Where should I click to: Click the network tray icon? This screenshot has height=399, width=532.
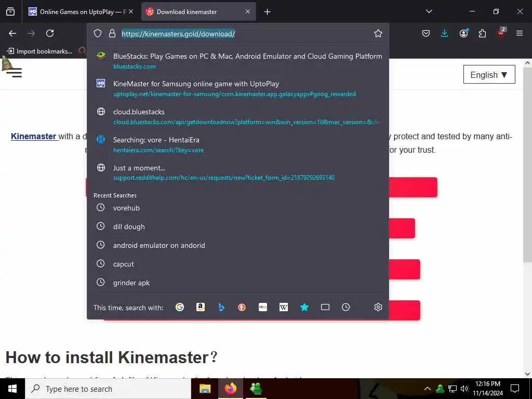(453, 389)
